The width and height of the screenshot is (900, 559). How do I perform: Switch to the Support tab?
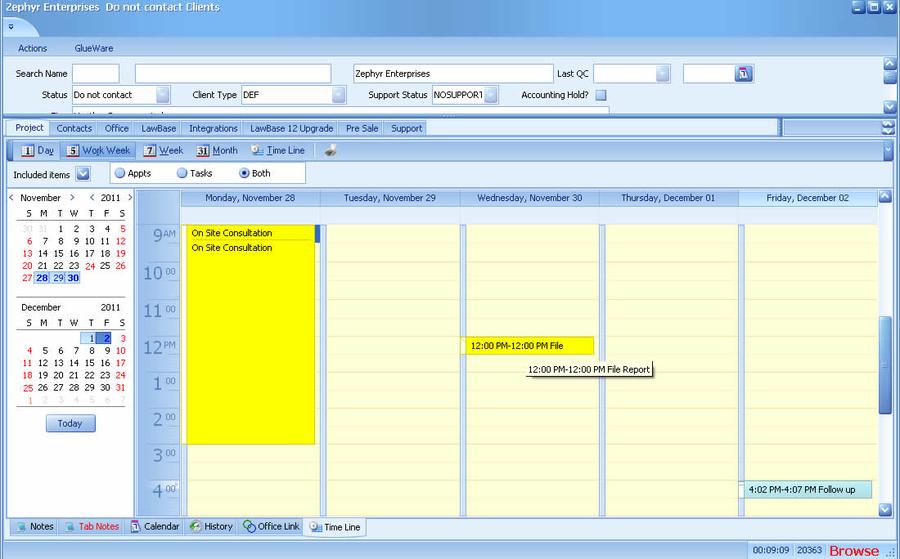406,128
